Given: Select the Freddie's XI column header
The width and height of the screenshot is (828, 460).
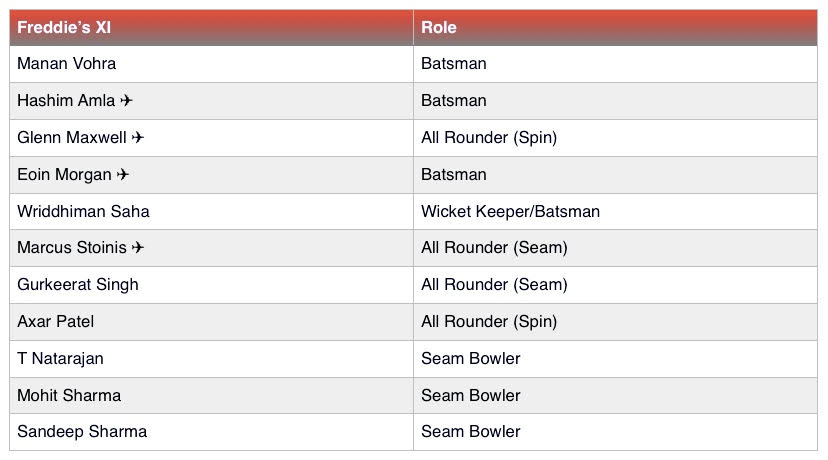Looking at the screenshot, I should (x=211, y=27).
